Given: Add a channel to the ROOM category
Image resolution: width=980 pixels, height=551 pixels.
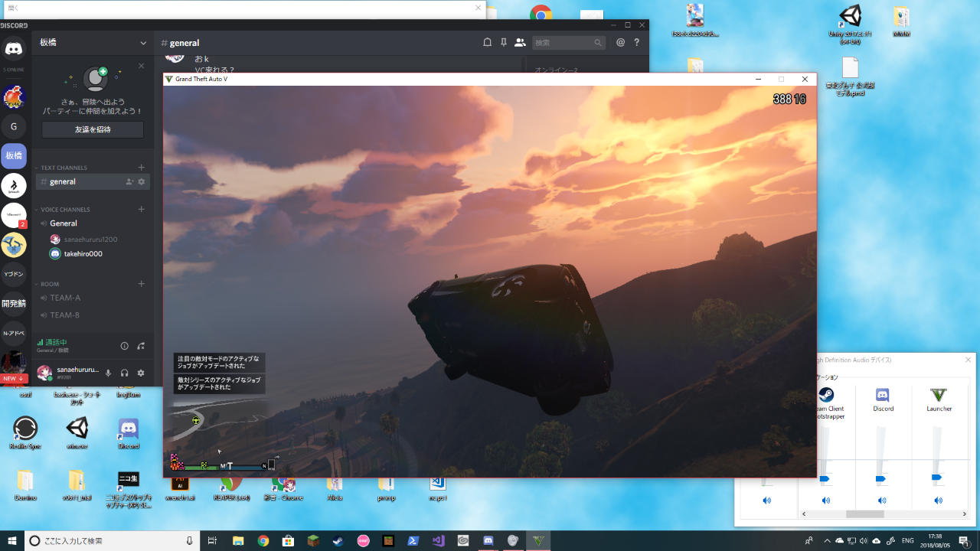Looking at the screenshot, I should pos(141,284).
